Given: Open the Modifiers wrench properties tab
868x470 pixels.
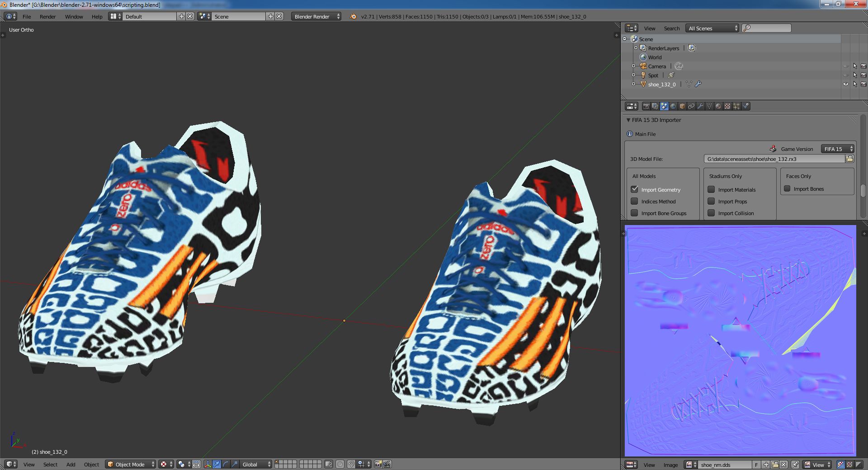Looking at the screenshot, I should pyautogui.click(x=700, y=106).
